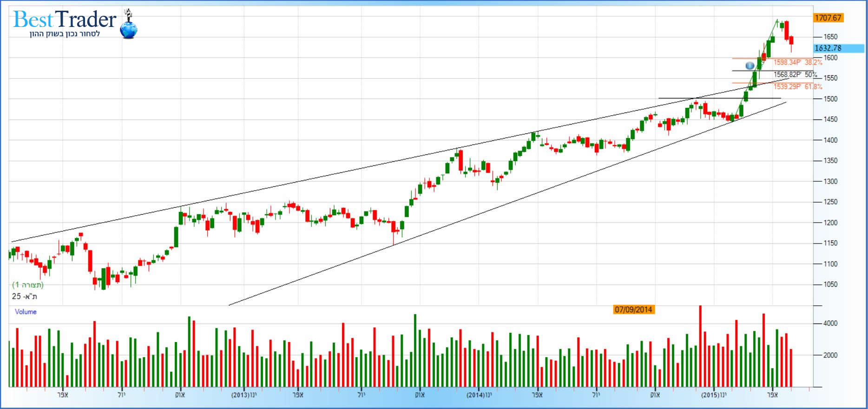The width and height of the screenshot is (868, 409).
Task: Click the Hebrew slogan under BestTrader logo
Action: (65, 34)
